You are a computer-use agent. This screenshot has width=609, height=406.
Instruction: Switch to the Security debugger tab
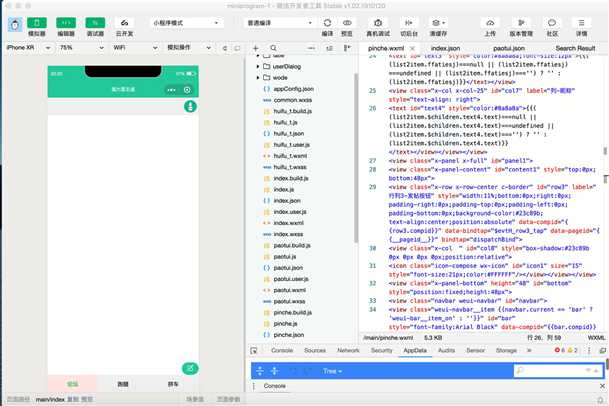[x=381, y=350]
